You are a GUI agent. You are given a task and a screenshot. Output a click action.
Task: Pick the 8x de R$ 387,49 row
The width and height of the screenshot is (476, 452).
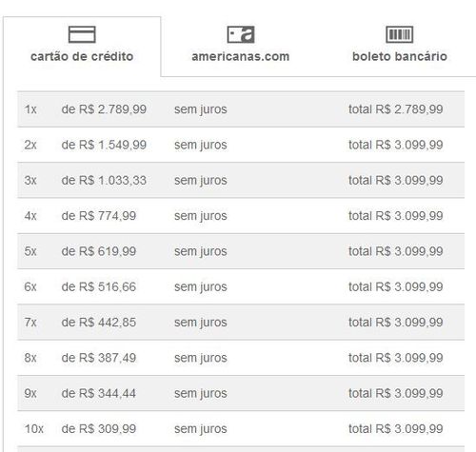click(x=241, y=358)
